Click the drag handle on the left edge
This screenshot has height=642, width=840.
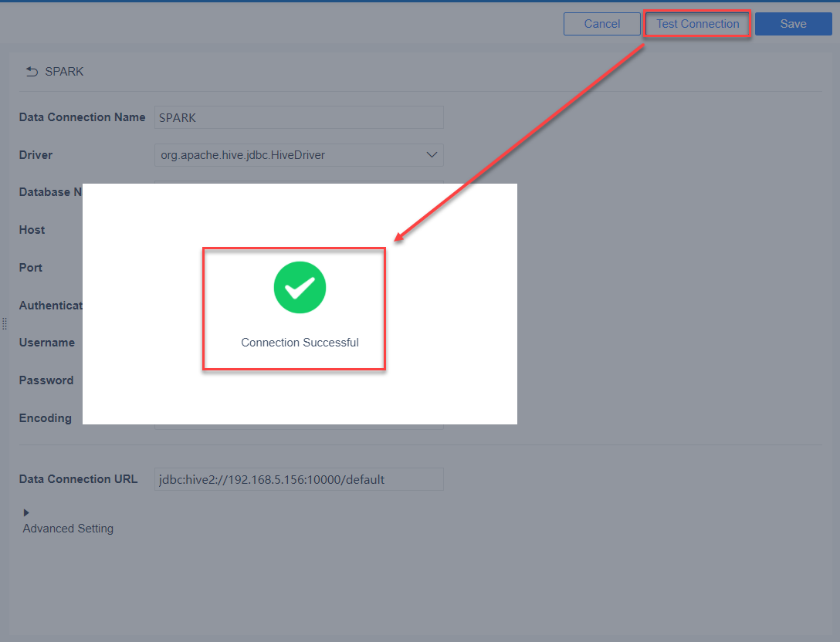pos(5,323)
